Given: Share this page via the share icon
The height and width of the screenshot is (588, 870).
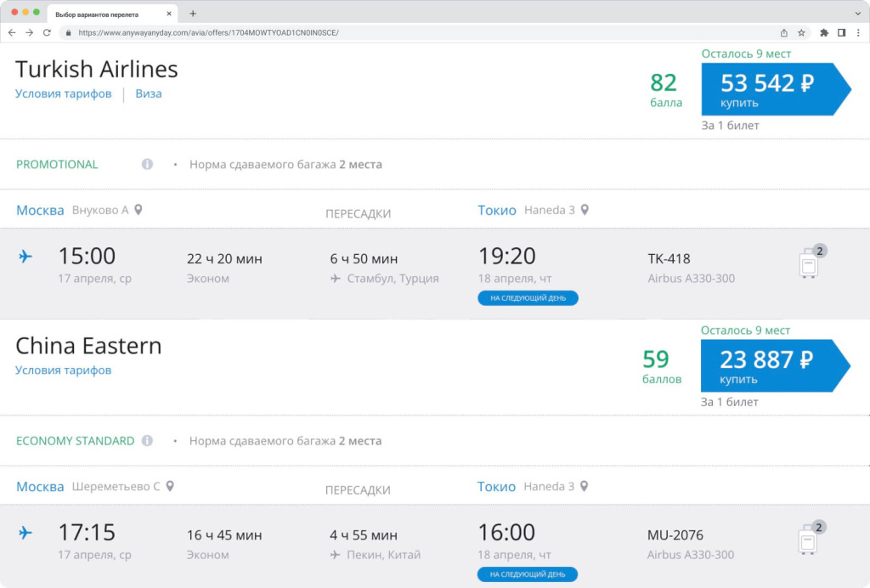Looking at the screenshot, I should point(784,33).
